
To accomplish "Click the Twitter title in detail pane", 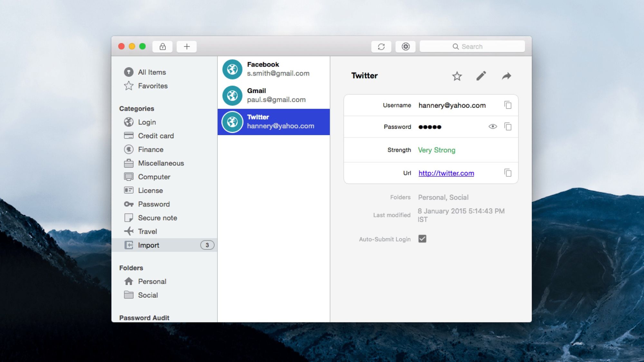I will click(x=365, y=76).
